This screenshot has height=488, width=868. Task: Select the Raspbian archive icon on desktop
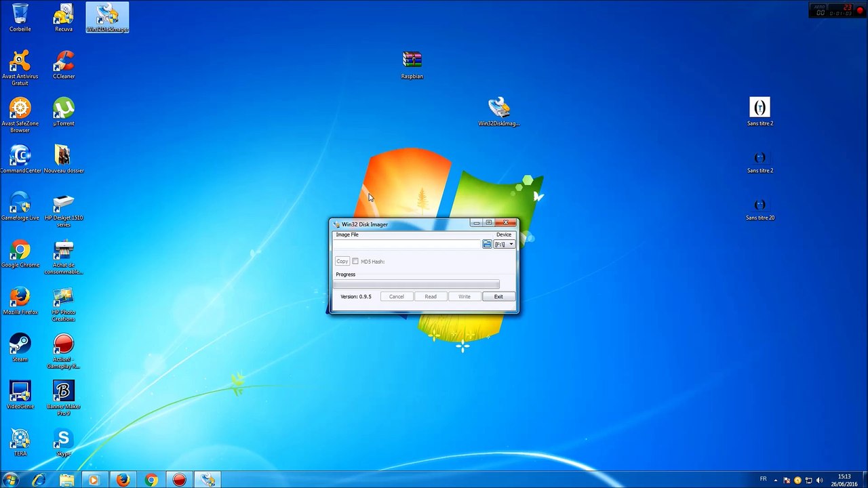[x=412, y=65]
